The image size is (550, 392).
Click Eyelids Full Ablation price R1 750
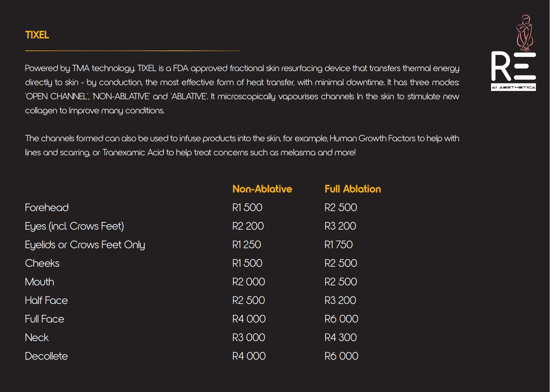[338, 245]
